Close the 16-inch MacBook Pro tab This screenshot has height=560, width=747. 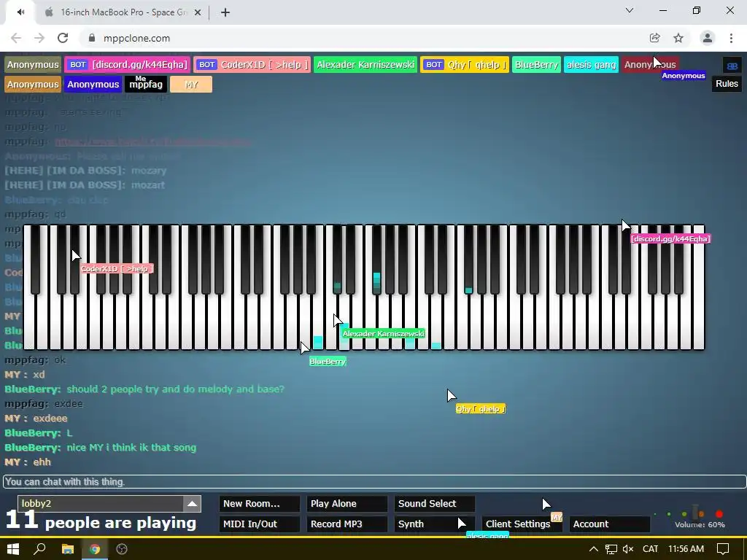(x=198, y=12)
